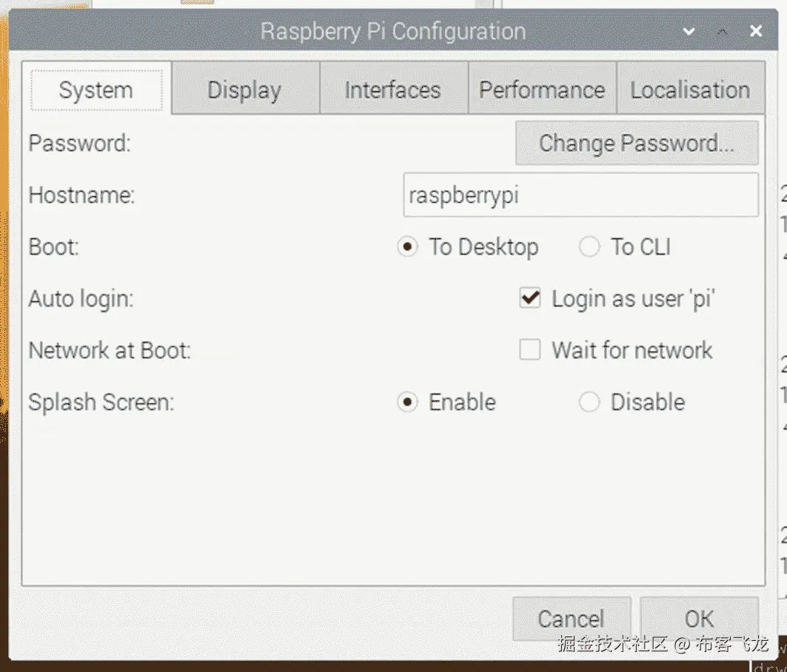Screen dimensions: 787x672
Task: Click the Raspberry Pi Configuration title bar
Action: 392,32
